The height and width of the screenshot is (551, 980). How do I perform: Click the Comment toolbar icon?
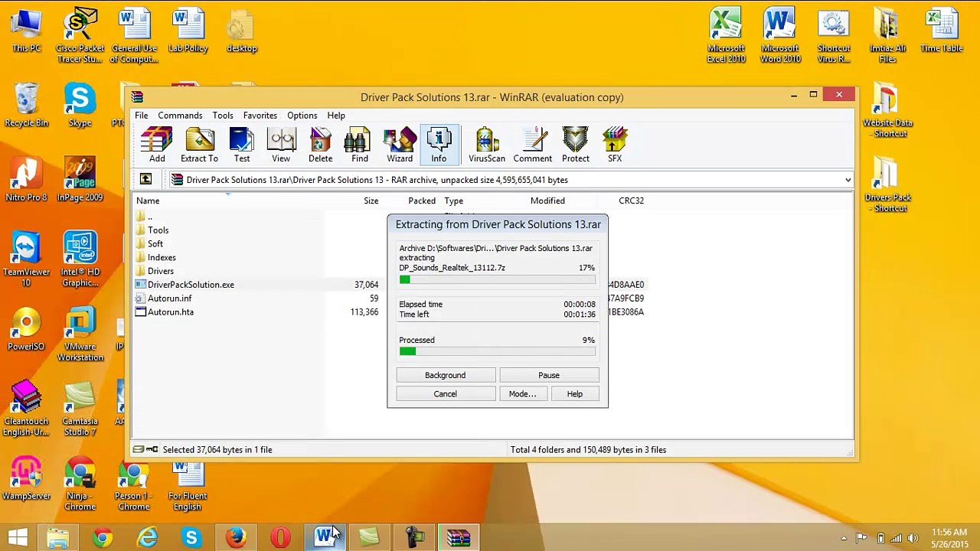(533, 145)
